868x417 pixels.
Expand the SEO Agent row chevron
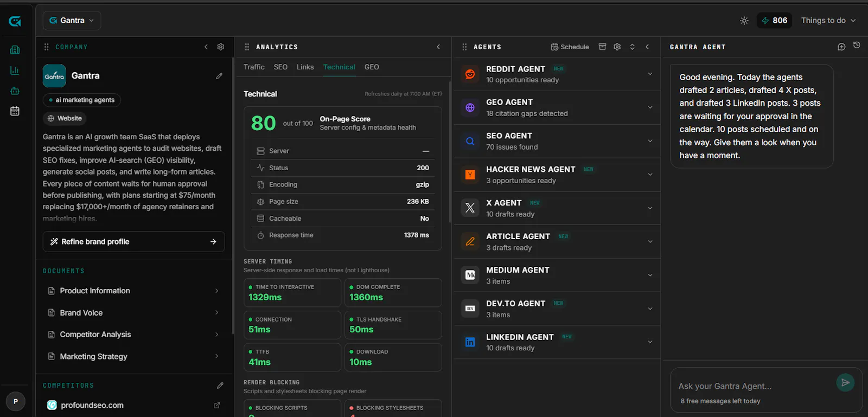(650, 141)
